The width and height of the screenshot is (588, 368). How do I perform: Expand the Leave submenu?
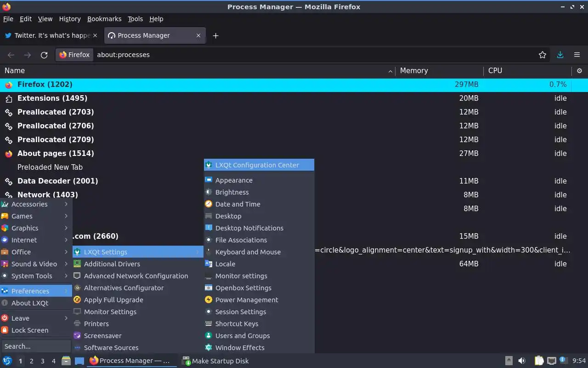click(x=35, y=318)
